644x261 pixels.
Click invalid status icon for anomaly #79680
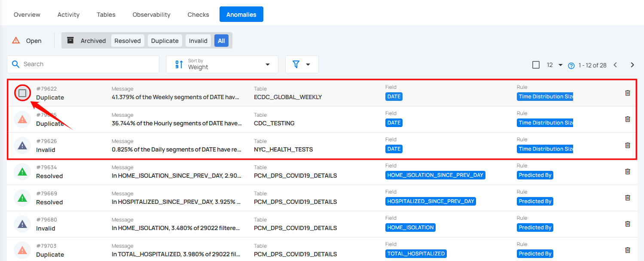pyautogui.click(x=22, y=224)
